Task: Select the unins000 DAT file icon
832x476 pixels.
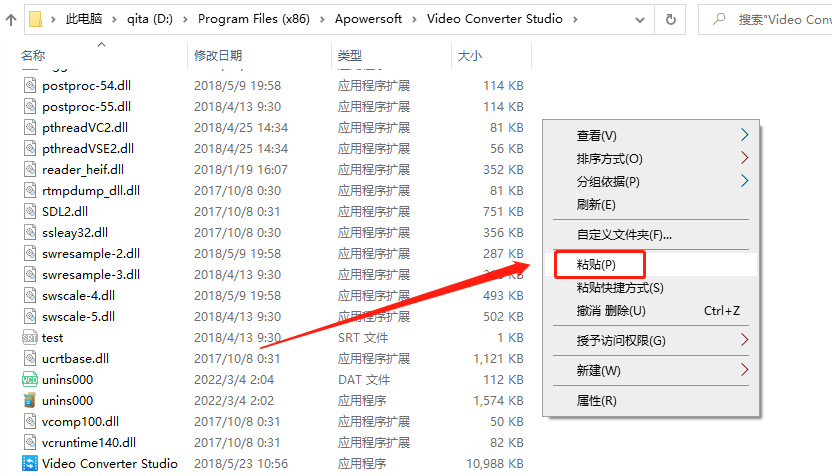Action: [x=30, y=379]
